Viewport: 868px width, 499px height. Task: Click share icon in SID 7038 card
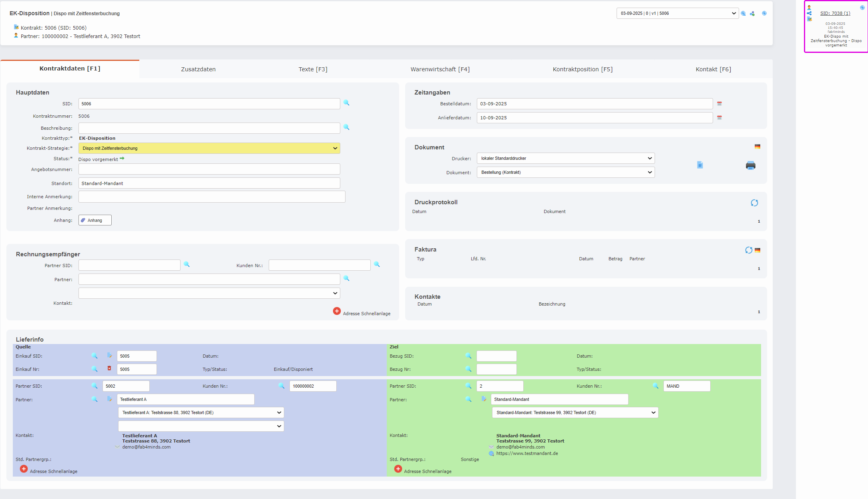tap(809, 13)
